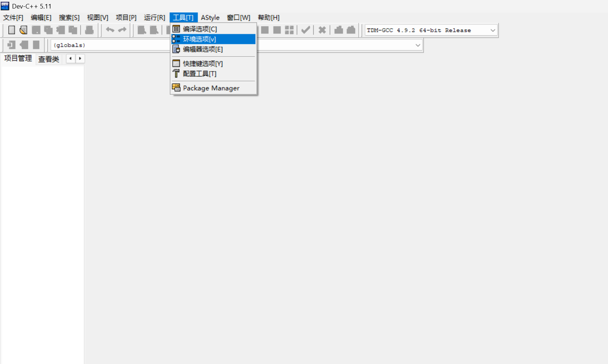Image resolution: width=608 pixels, height=364 pixels.
Task: Open the 搜索[S] menu
Action: click(69, 17)
